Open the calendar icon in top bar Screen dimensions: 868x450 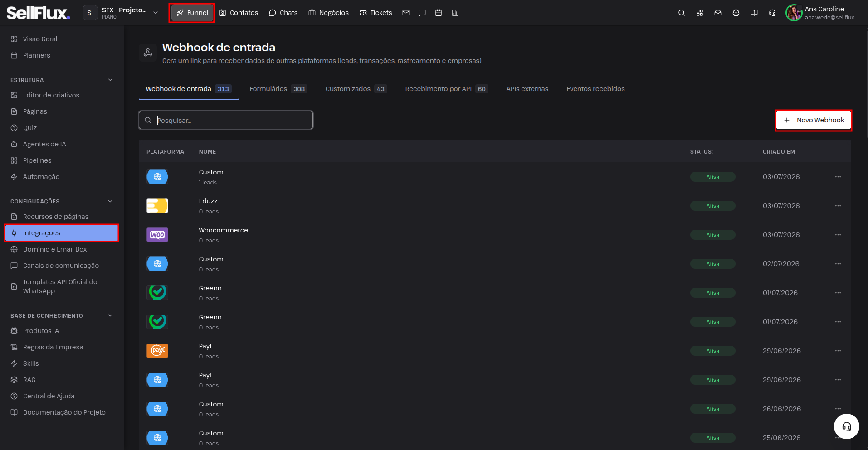pos(439,13)
